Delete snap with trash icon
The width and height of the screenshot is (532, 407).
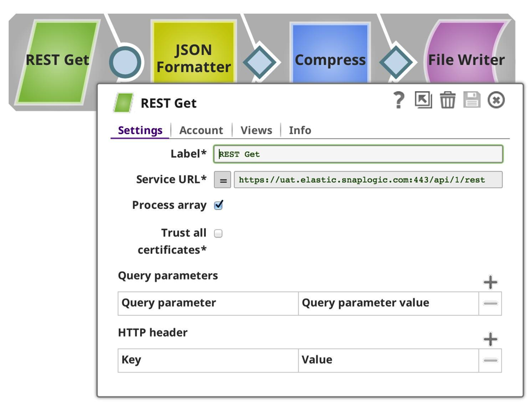click(447, 100)
